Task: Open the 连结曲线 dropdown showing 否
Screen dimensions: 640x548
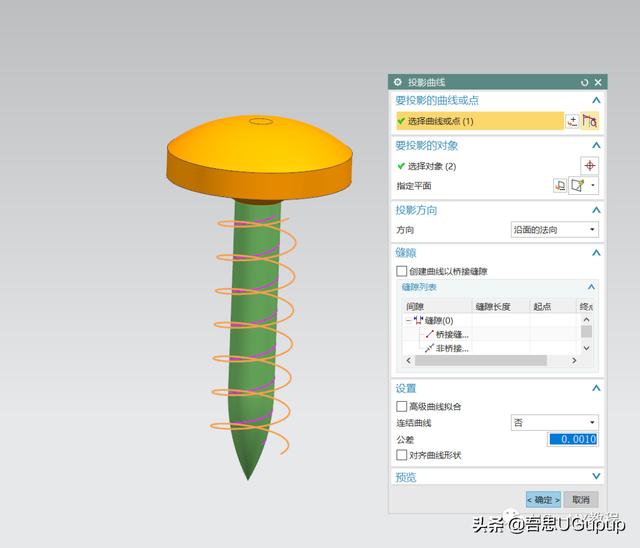Action: [554, 422]
